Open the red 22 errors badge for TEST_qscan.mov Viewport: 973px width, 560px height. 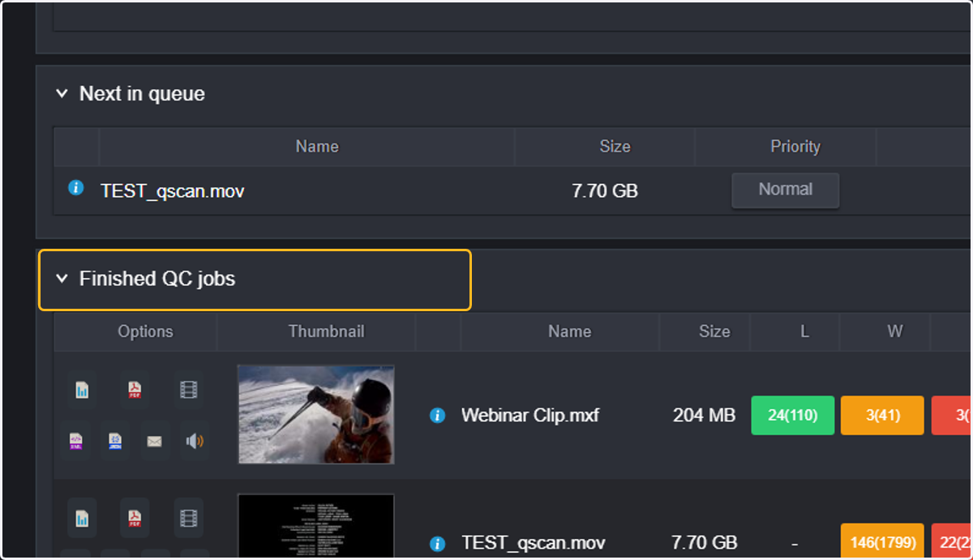[x=952, y=542]
